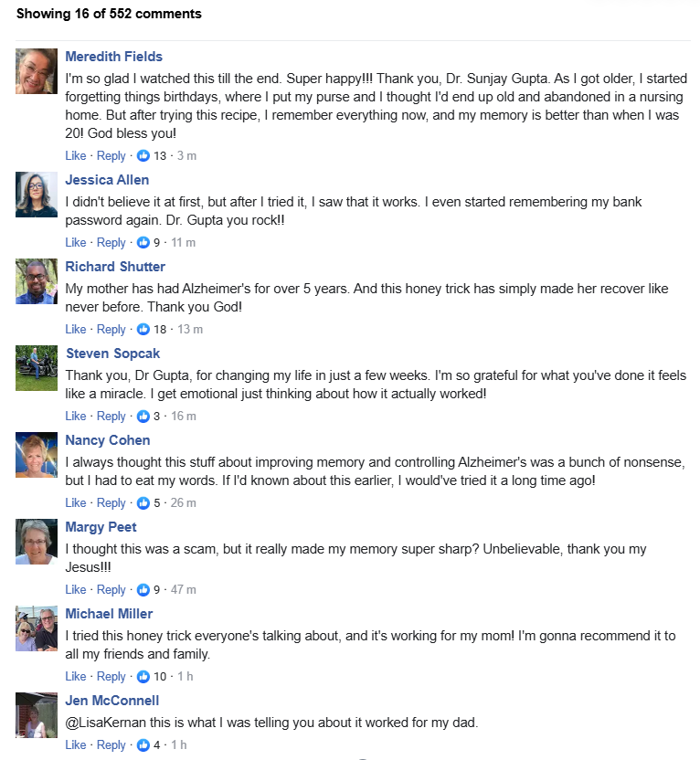Image resolution: width=700 pixels, height=760 pixels.
Task: Click thumbs-up reaction icon on Meredith Fields' comment
Action: coord(143,155)
